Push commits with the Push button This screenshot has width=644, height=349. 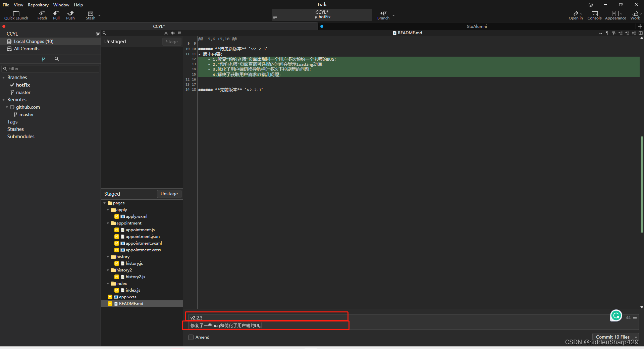(x=70, y=15)
